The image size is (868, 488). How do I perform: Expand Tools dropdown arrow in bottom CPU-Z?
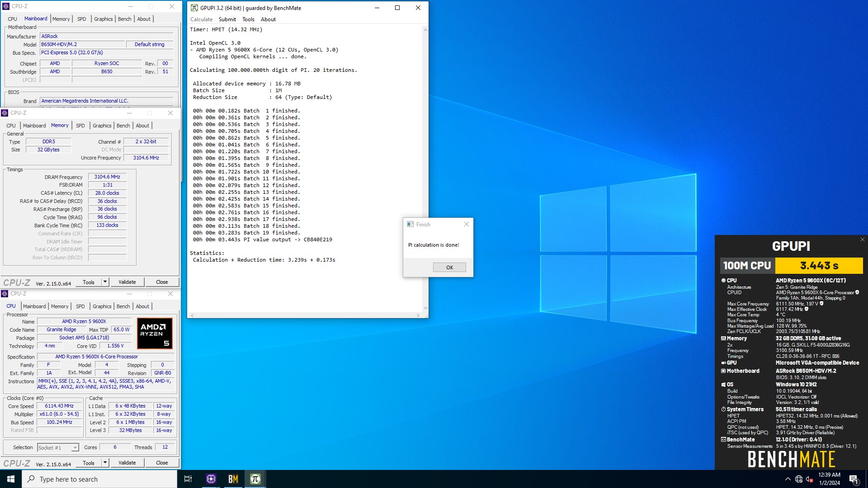[105, 463]
